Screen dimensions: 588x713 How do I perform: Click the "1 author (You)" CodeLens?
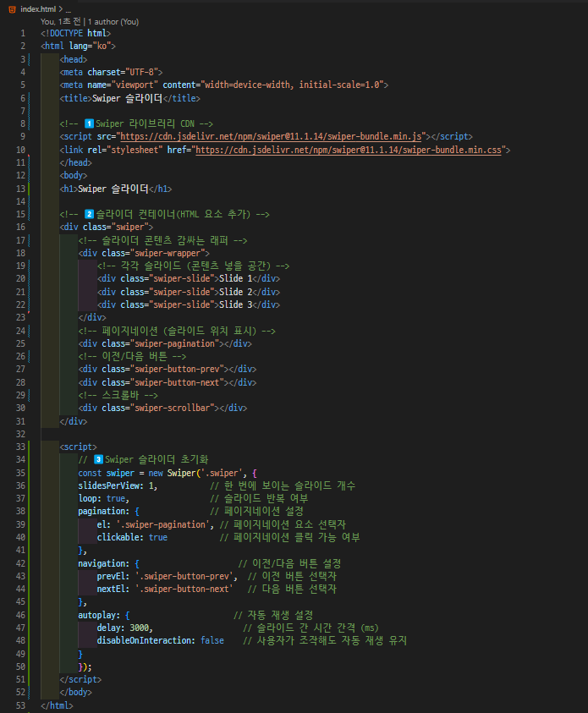tap(113, 21)
